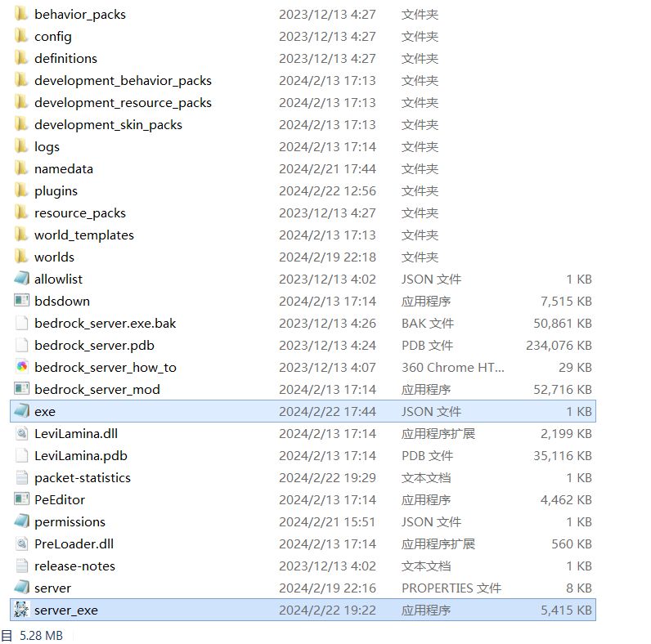This screenshot has height=644, width=651.
Task: Click the 52,716 KB size value
Action: pyautogui.click(x=563, y=389)
